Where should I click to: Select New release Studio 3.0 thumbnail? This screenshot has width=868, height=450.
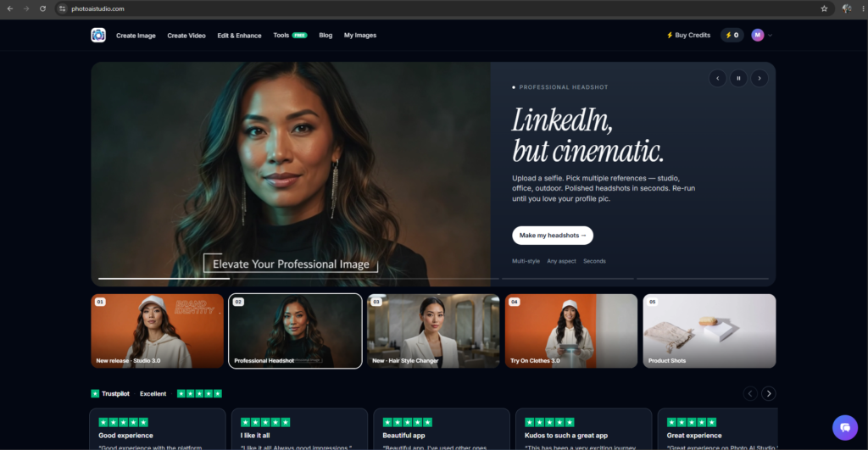tap(157, 331)
